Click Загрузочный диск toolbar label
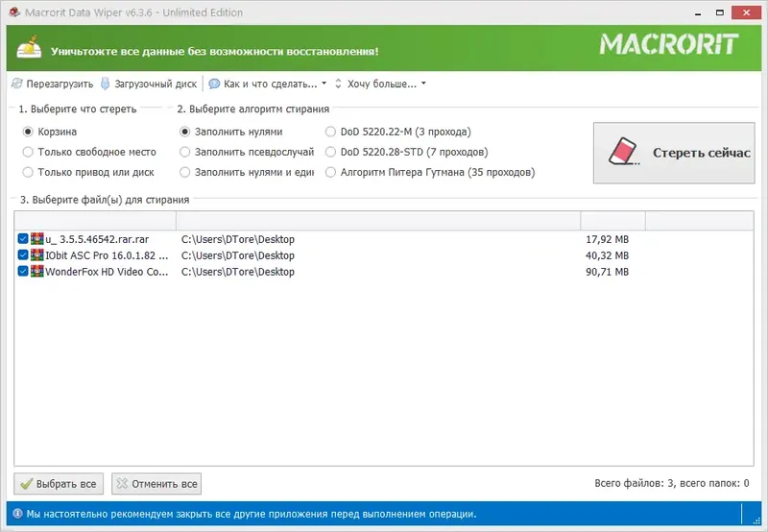The width and height of the screenshot is (768, 532). point(156,84)
